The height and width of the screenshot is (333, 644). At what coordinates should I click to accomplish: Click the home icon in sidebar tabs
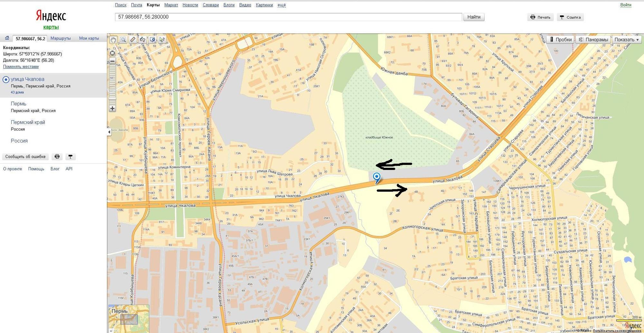[x=7, y=38]
